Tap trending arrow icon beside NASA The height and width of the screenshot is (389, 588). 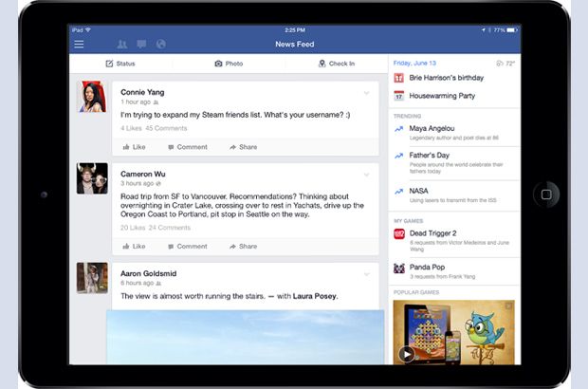399,192
